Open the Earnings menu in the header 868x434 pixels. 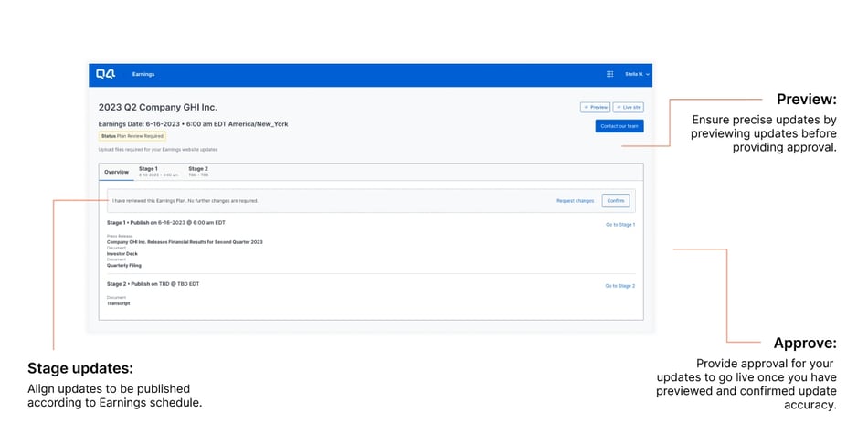[x=143, y=74]
